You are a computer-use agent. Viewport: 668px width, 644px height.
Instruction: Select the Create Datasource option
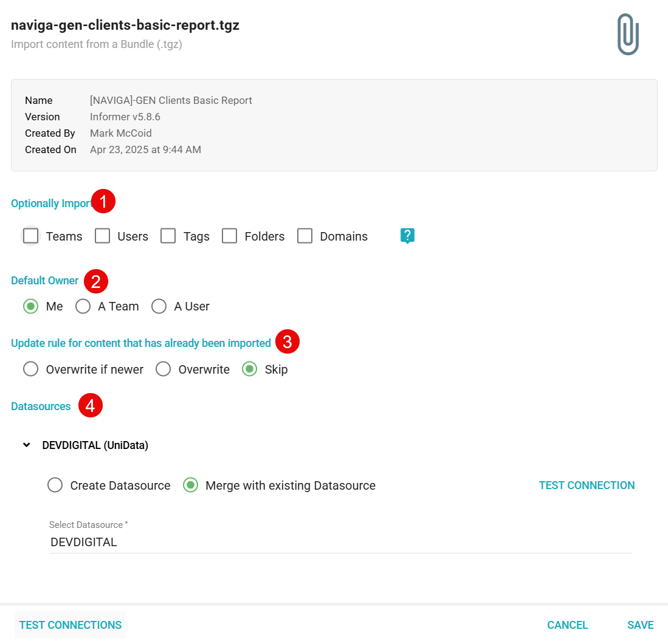[x=55, y=485]
